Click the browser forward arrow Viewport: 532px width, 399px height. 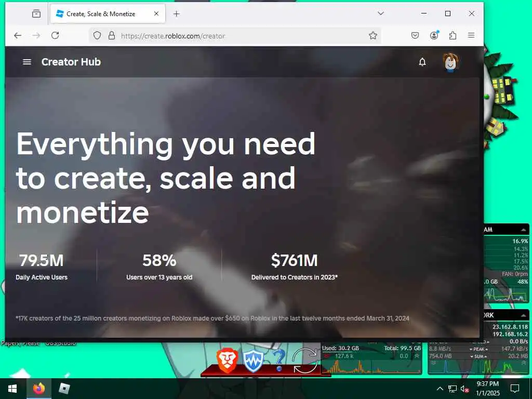[x=36, y=35]
